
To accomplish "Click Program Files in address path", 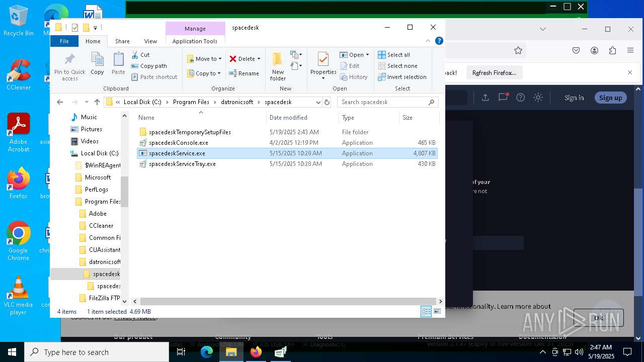I will 191,102.
